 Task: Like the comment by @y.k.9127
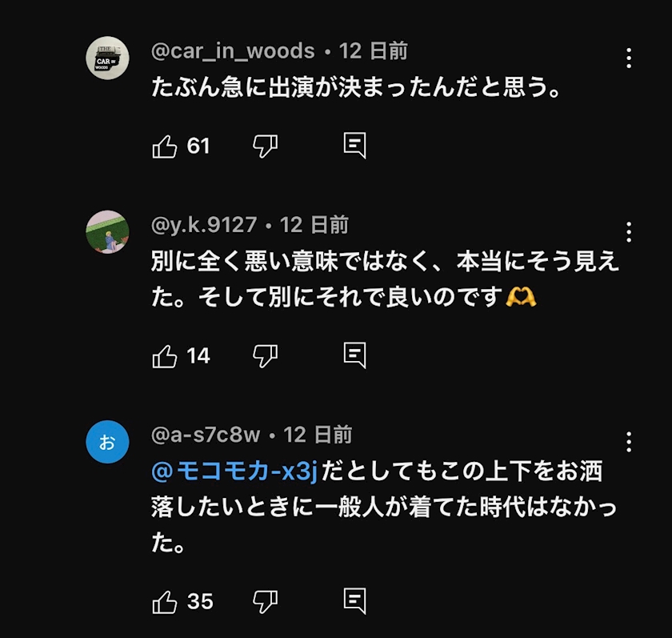click(x=165, y=356)
